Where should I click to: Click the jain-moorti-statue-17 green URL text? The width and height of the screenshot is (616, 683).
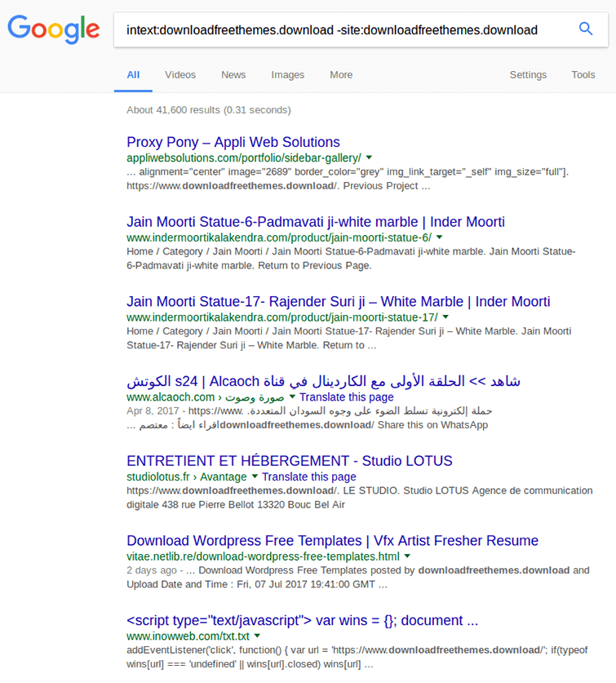tap(282, 317)
